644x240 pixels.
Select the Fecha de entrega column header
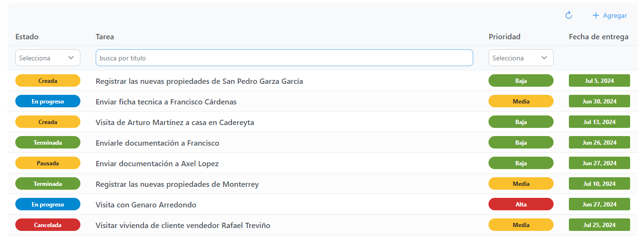coord(599,37)
